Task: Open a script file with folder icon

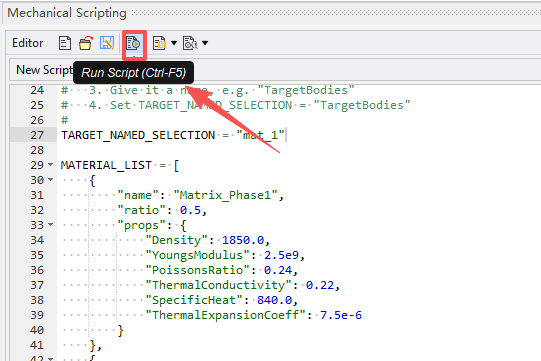Action: (x=86, y=43)
